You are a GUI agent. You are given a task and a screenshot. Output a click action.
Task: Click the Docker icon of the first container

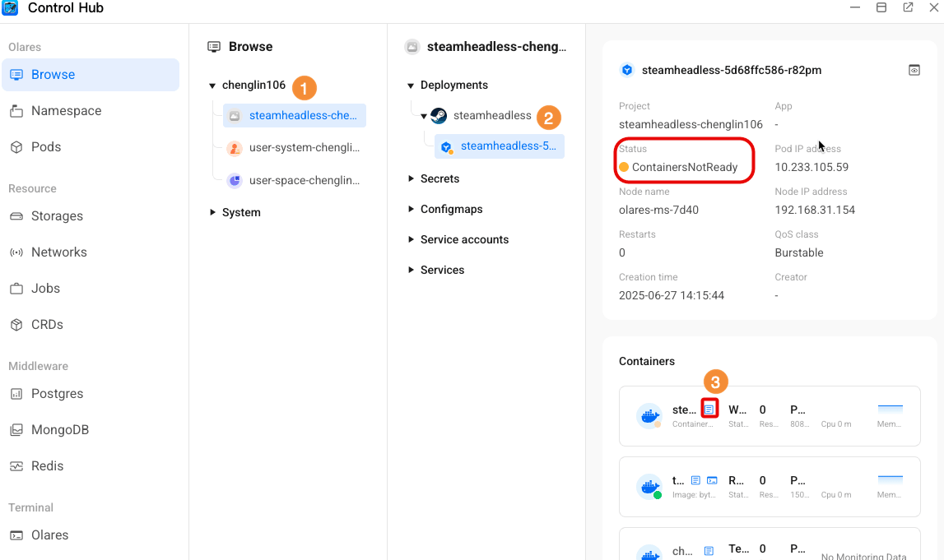coord(650,415)
